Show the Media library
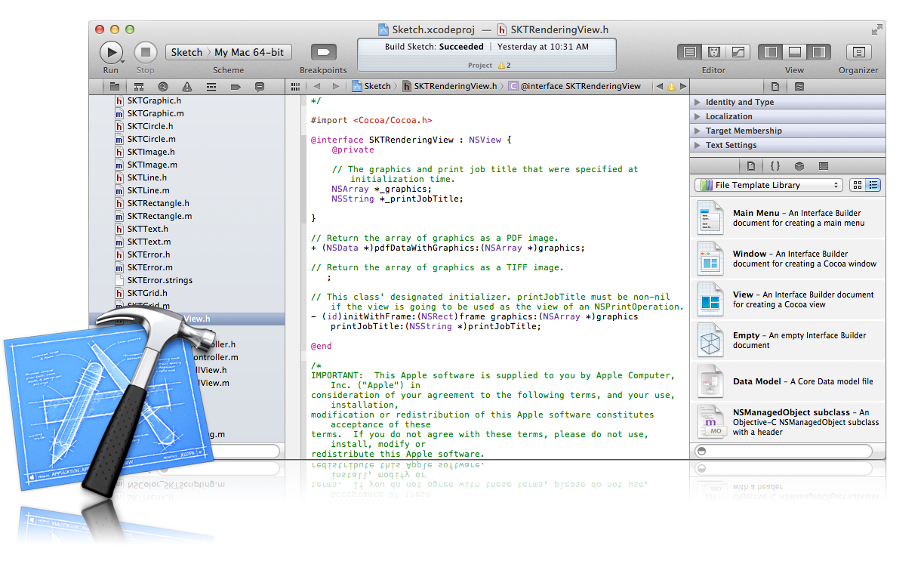The height and width of the screenshot is (561, 924). [824, 166]
